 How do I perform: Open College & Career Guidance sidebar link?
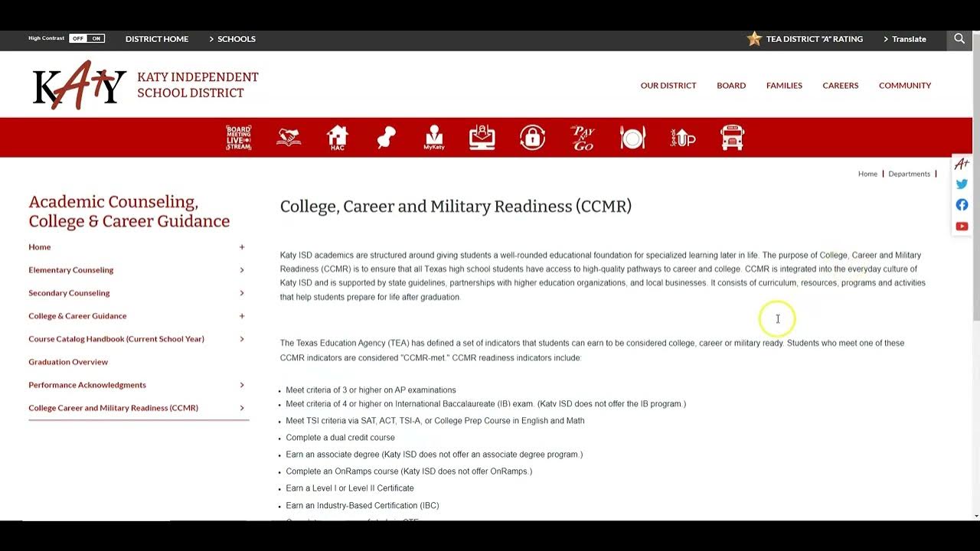(x=77, y=316)
